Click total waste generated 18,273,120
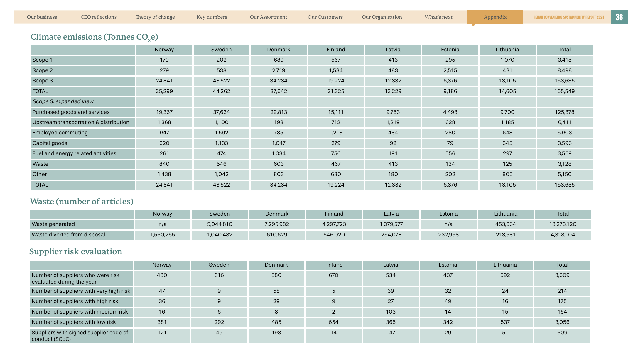Viewport: 643px width, 364px height. (x=563, y=224)
